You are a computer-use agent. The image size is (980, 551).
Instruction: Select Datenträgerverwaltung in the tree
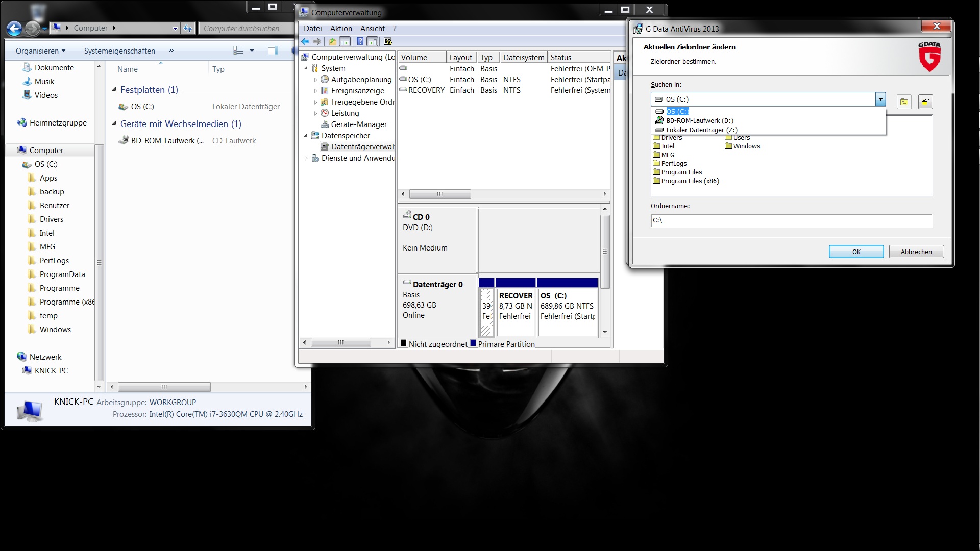pos(362,147)
